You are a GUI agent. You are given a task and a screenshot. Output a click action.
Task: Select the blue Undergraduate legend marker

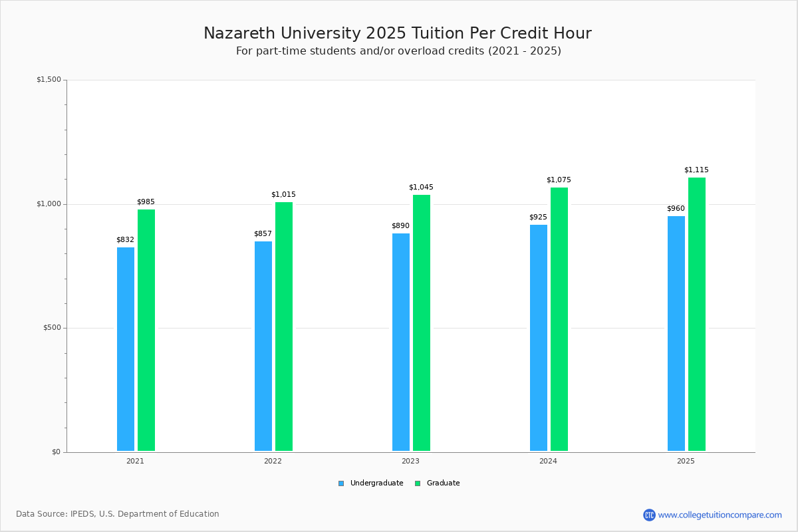340,483
